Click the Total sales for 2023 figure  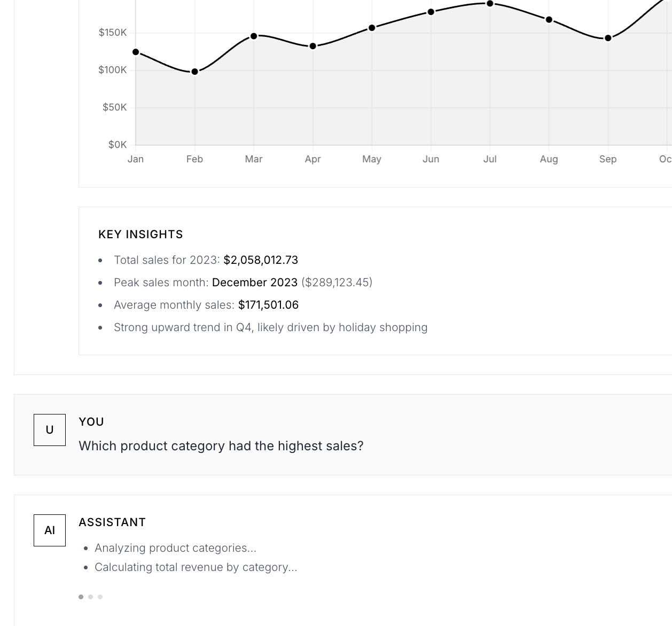coord(261,260)
